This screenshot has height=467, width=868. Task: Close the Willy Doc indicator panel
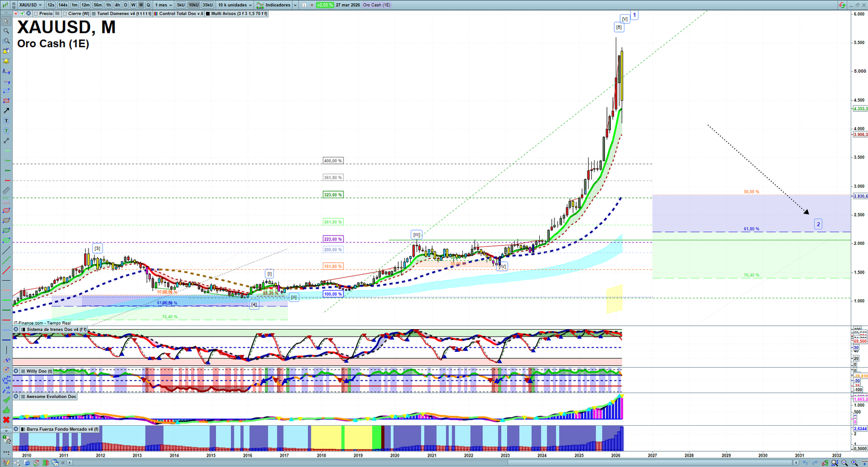(16, 371)
